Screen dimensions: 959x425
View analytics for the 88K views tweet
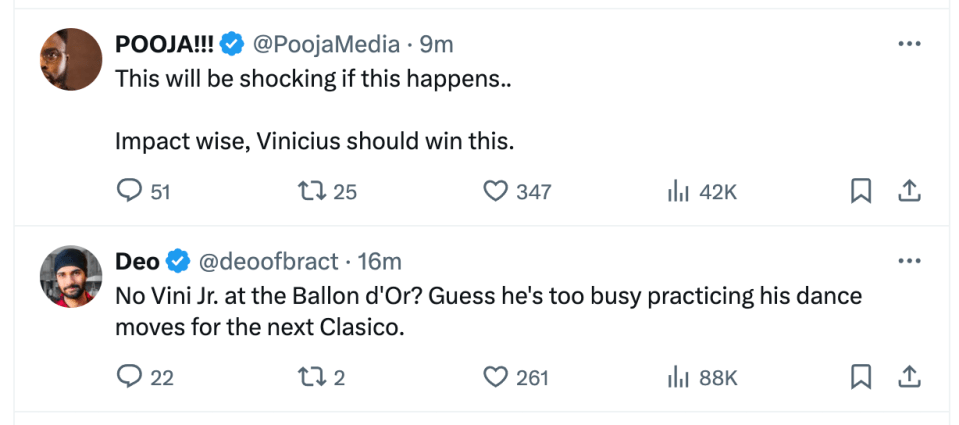pos(678,378)
